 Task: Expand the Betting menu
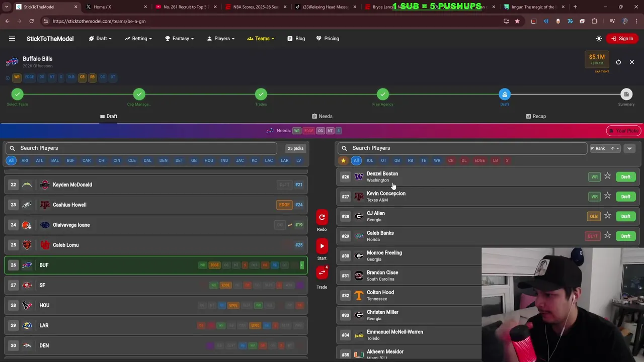click(139, 39)
